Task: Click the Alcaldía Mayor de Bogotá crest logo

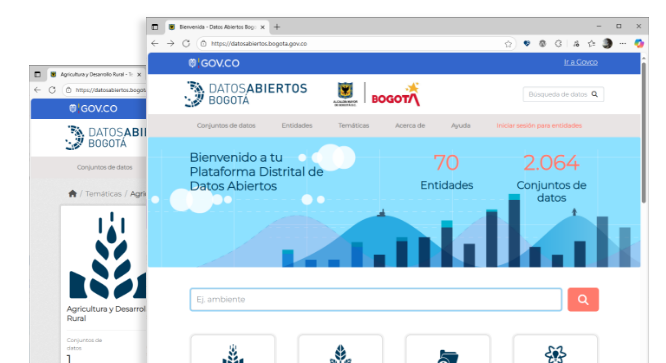Action: [x=345, y=94]
